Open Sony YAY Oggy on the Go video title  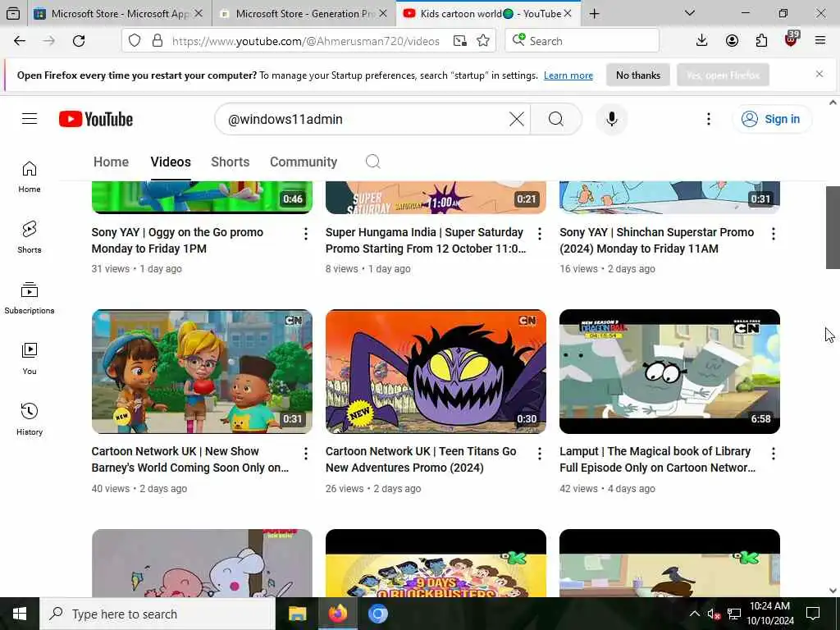(x=177, y=240)
